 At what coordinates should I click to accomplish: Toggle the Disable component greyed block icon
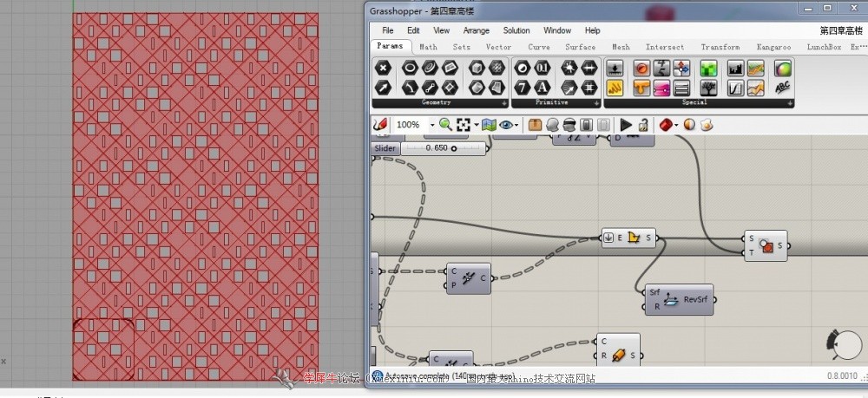click(x=604, y=125)
